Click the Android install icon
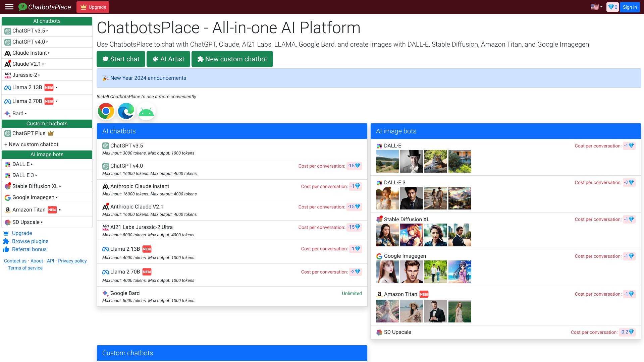The image size is (644, 362). pos(146,111)
